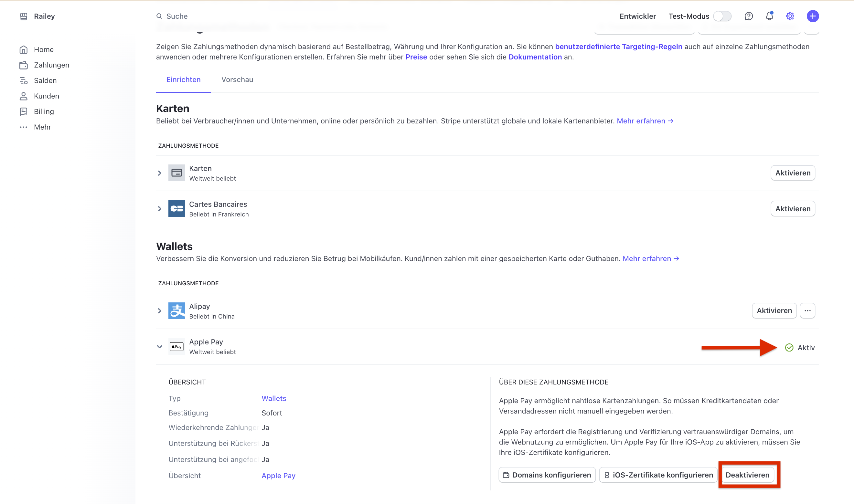Viewport: 854px width, 504px height.
Task: Click 'ÜBER DIESE ZAHLUNGSMETHODE' heading
Action: (x=554, y=383)
